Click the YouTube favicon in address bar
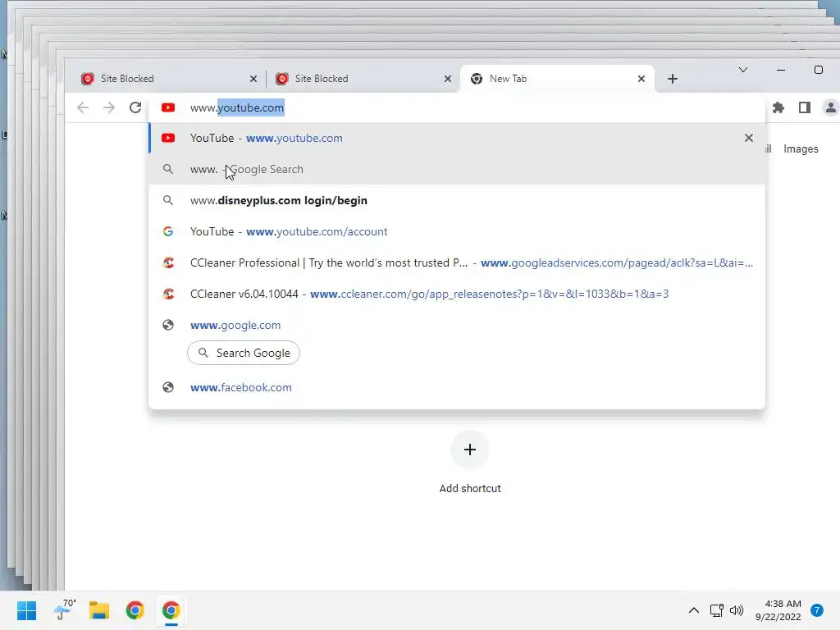The width and height of the screenshot is (840, 630). 168,107
